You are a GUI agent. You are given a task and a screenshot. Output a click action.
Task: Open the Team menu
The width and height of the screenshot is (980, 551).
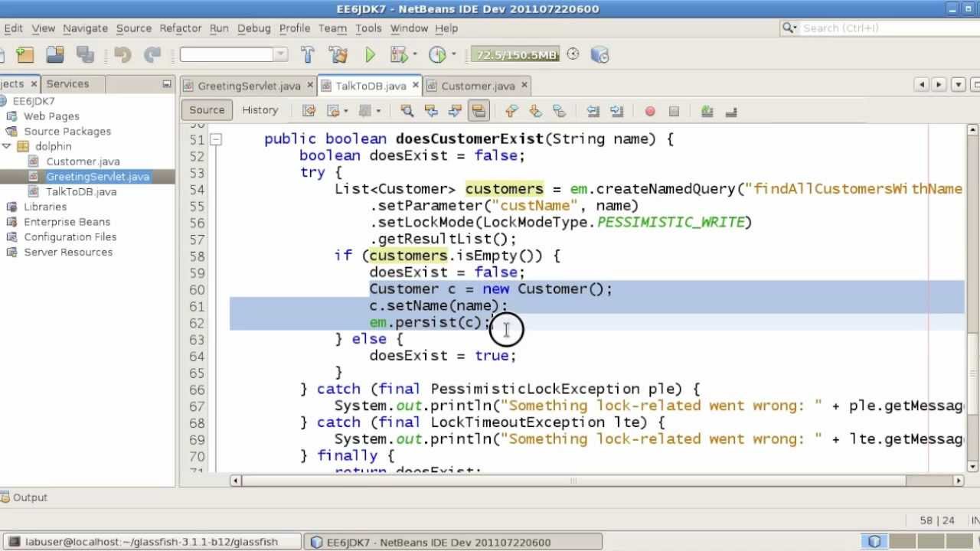click(x=332, y=28)
